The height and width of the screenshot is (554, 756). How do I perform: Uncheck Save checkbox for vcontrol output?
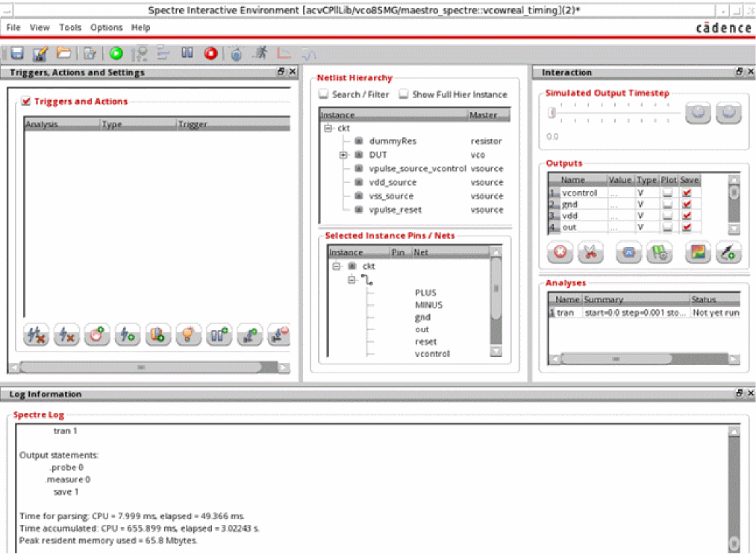pos(687,193)
